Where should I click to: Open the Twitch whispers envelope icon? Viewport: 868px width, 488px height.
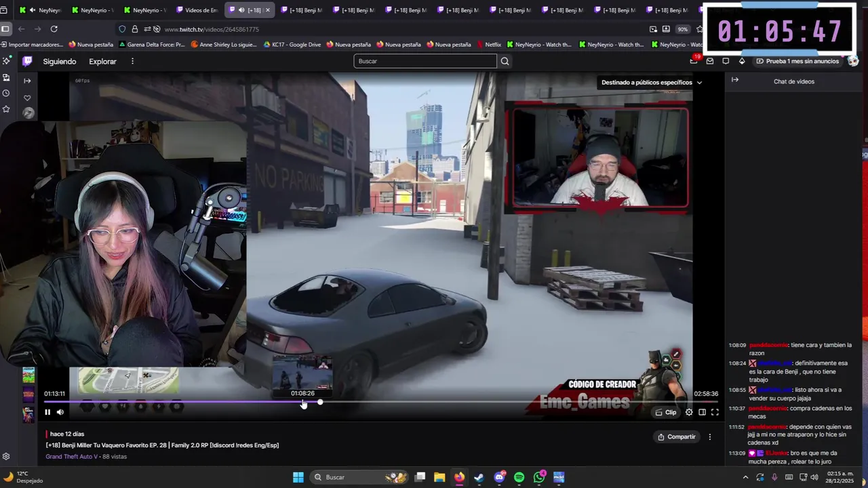pos(710,61)
